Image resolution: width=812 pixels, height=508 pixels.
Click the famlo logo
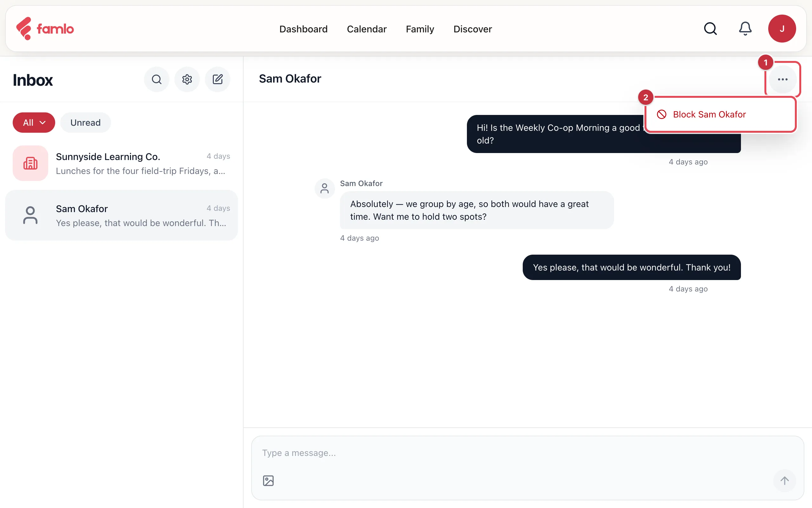click(x=45, y=29)
